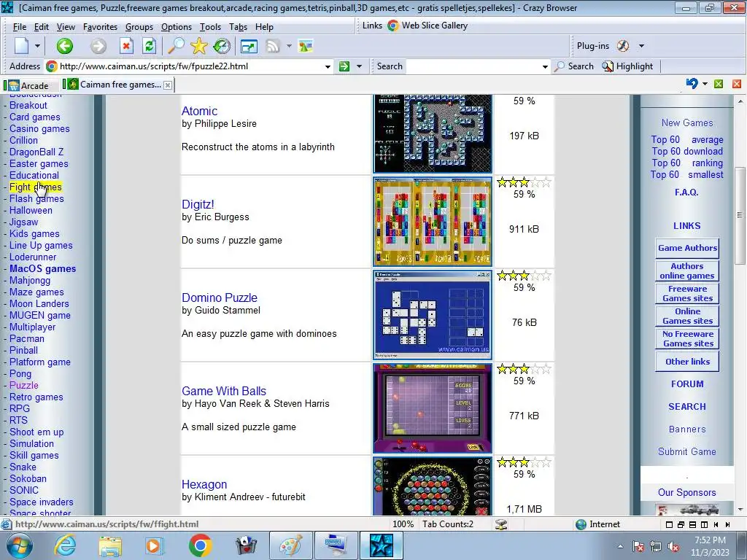747x560 pixels.
Task: Open the Groups menu
Action: point(139,27)
